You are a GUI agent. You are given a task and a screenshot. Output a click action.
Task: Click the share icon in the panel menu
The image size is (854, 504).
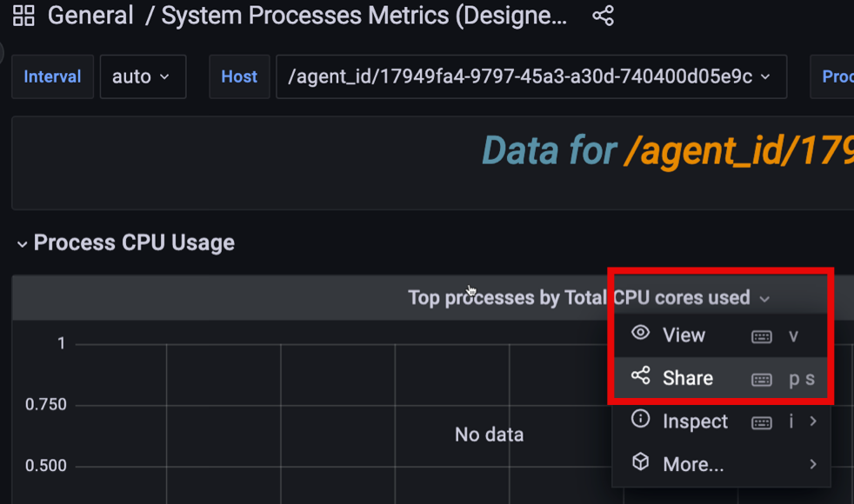641,376
